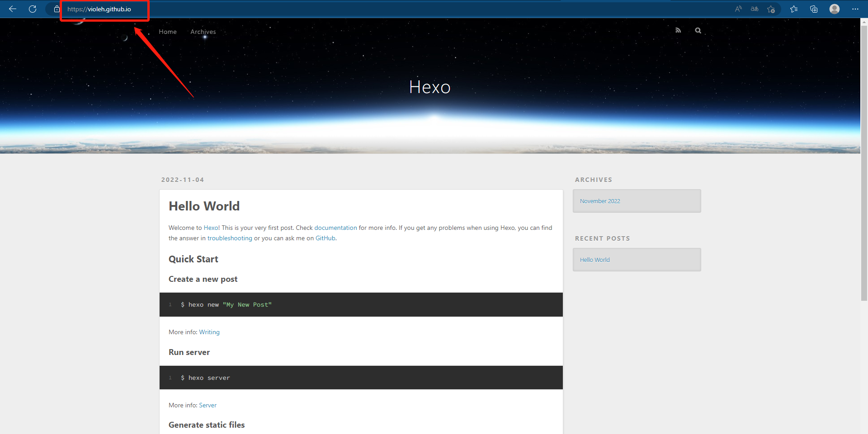
Task: Open the RSS feed icon
Action: [x=678, y=30]
